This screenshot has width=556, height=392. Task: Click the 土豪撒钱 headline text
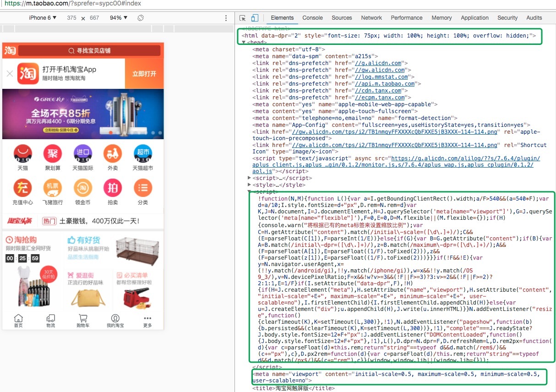click(99, 221)
